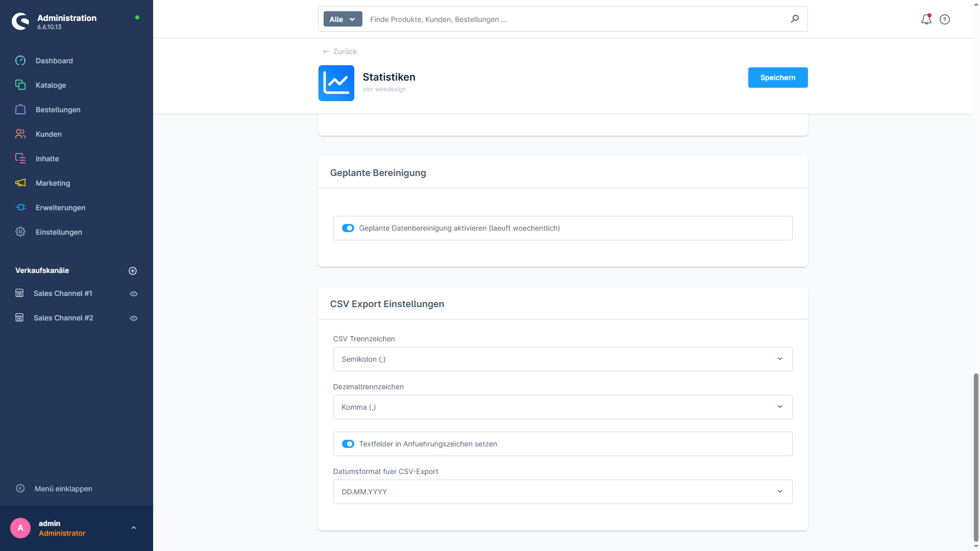This screenshot has width=980, height=551.
Task: Open the Dashboard from the sidebar
Action: click(54, 61)
